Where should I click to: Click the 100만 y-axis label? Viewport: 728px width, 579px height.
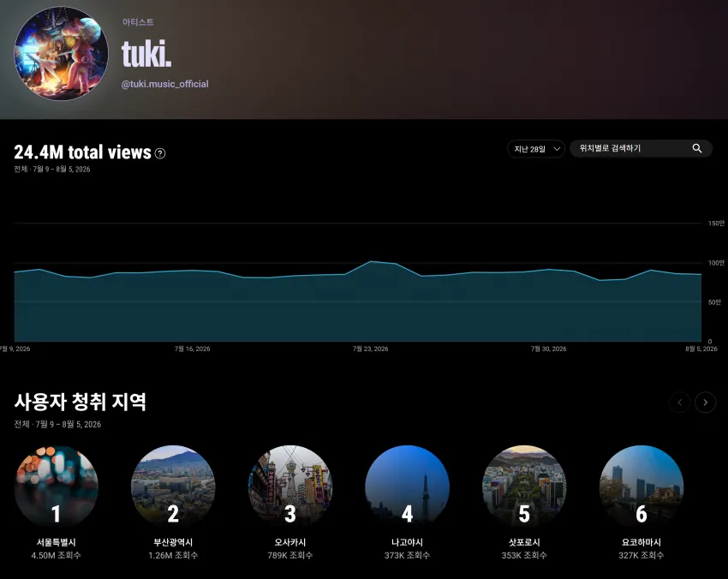[x=716, y=263]
